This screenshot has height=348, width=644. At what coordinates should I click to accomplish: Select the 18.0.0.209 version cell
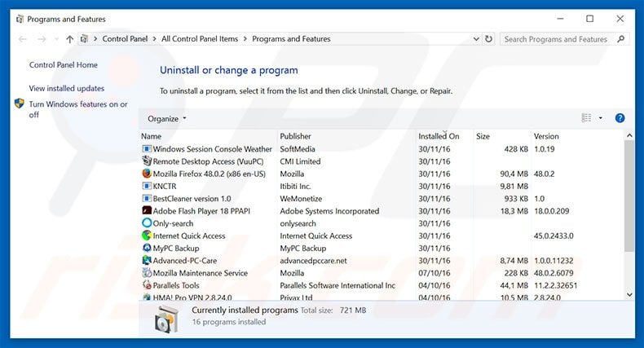click(x=552, y=211)
